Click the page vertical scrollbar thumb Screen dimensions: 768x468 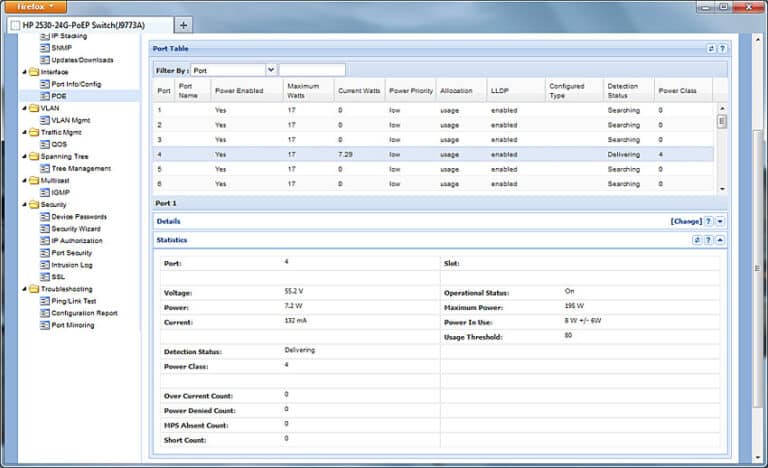757,268
